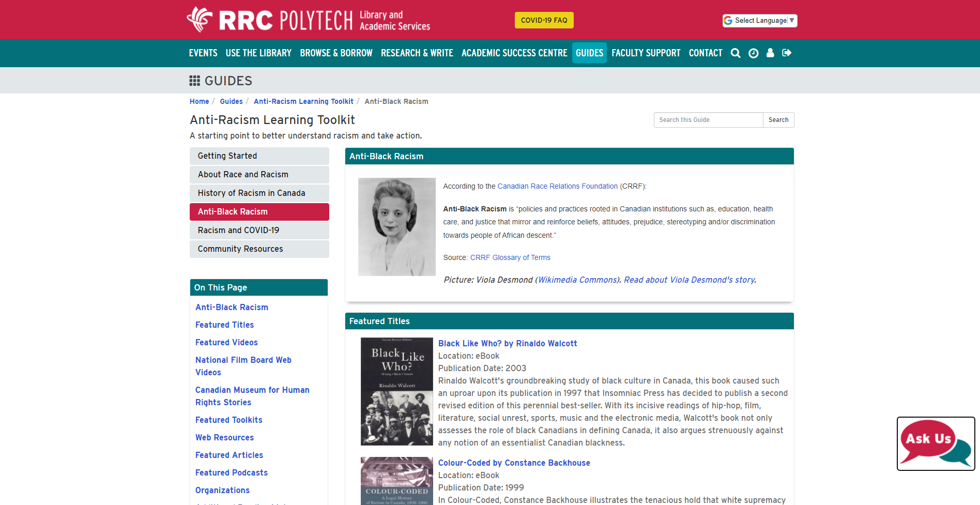Open About Race and Racism tab
The width and height of the screenshot is (980, 505).
click(259, 175)
